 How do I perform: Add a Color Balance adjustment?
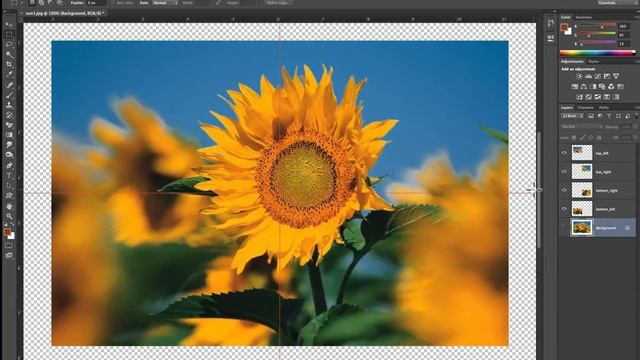[x=584, y=87]
